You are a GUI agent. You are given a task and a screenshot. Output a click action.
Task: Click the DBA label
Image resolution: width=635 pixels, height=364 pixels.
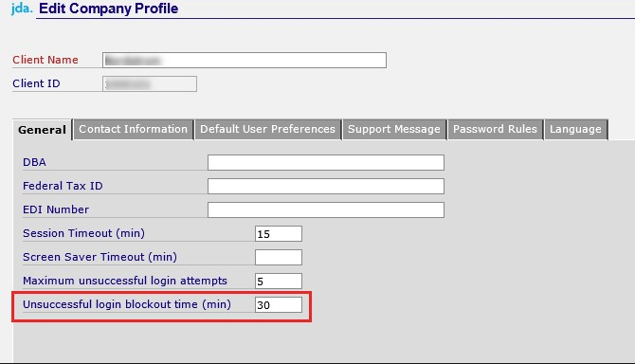[34, 162]
